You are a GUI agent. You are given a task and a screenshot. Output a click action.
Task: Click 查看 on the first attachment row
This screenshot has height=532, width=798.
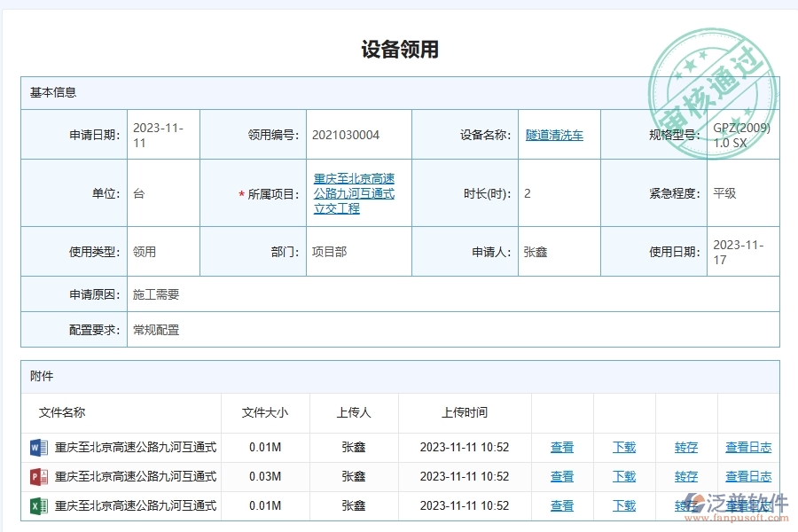561,447
